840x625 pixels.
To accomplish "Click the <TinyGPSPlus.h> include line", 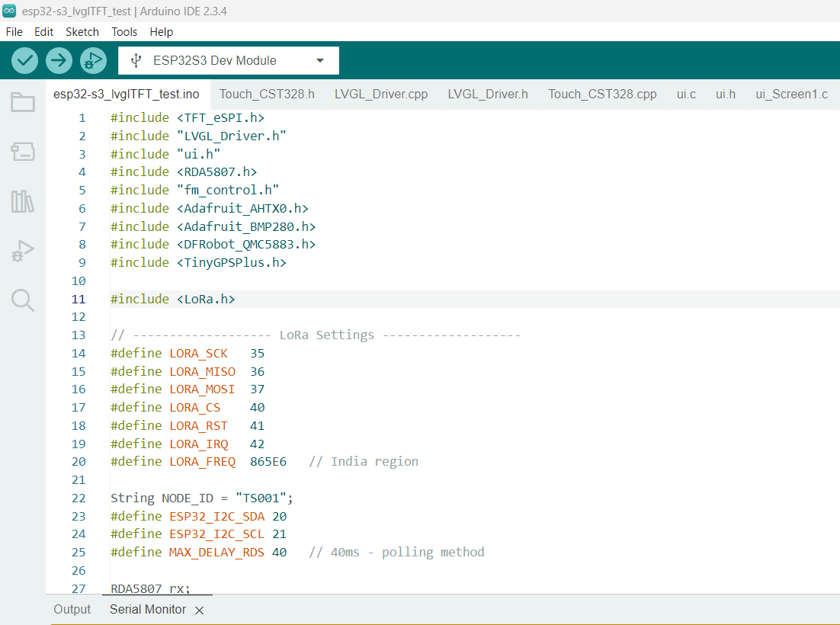I will (199, 263).
